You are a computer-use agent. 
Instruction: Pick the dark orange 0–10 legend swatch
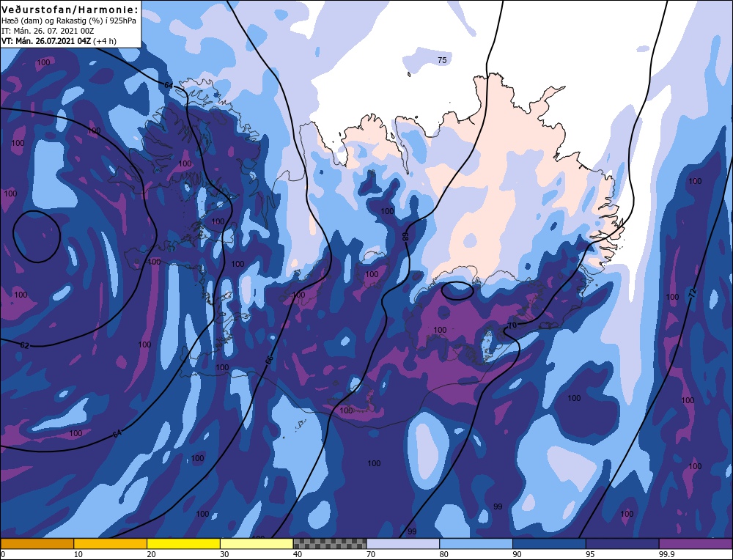coord(37,543)
